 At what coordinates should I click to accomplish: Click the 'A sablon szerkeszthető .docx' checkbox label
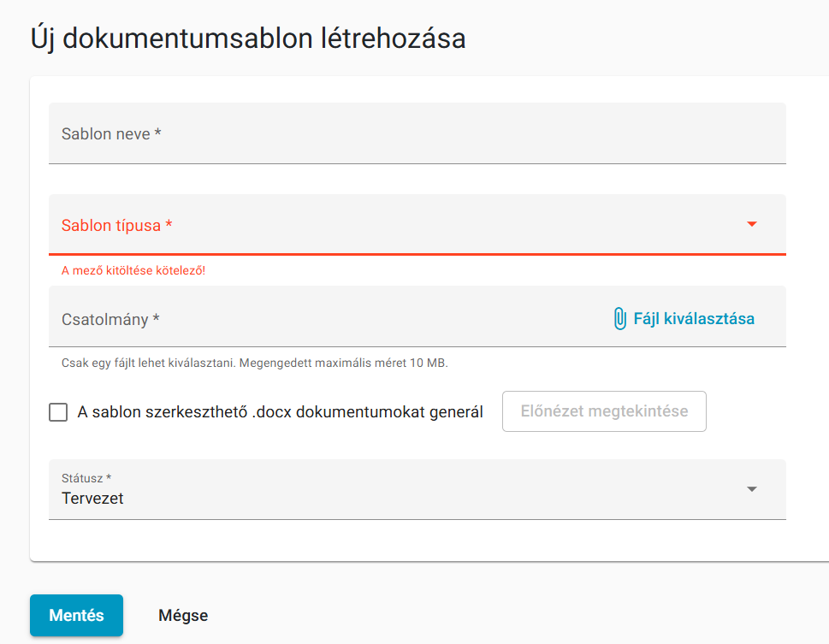pyautogui.click(x=281, y=412)
